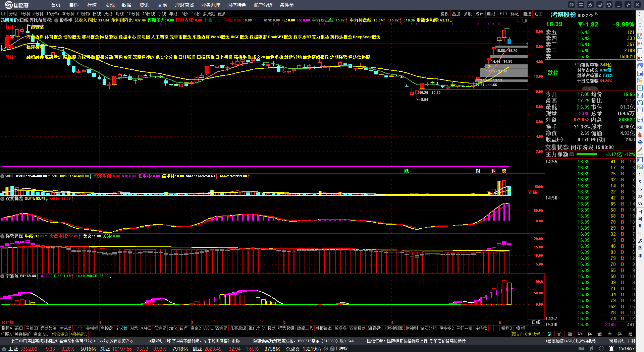This screenshot has width=644, height=352.
Task: Click the blue back arrow in right sidebar
Action: click(640, 14)
